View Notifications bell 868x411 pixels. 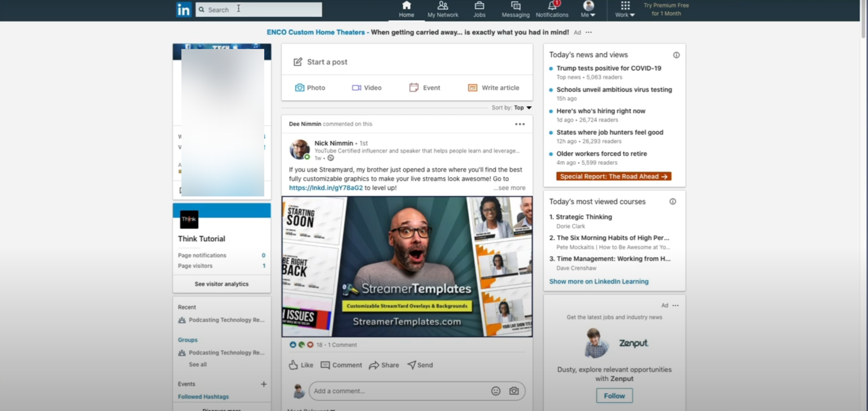pyautogui.click(x=552, y=10)
